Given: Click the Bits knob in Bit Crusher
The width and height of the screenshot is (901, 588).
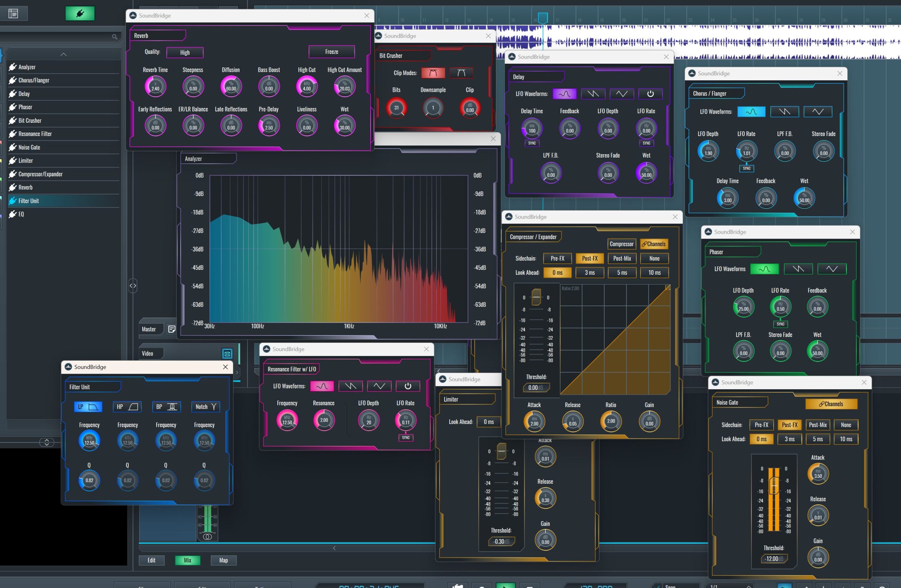Looking at the screenshot, I should pyautogui.click(x=396, y=108).
